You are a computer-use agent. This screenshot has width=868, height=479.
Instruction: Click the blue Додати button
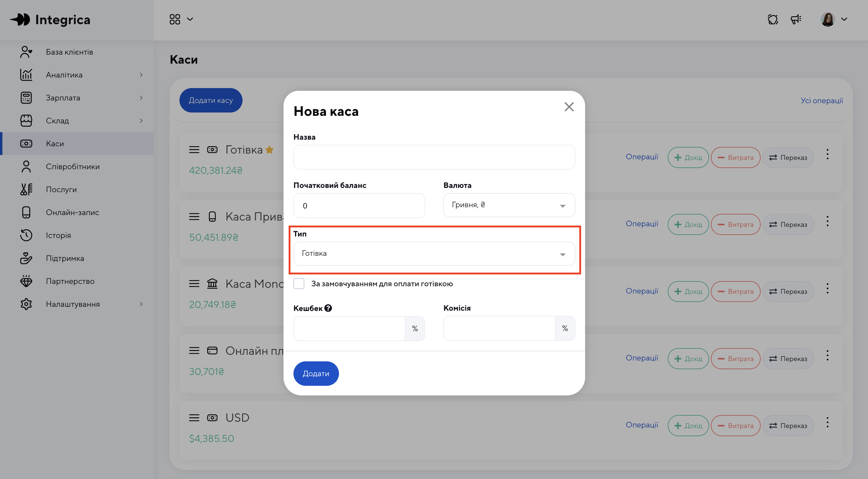pyautogui.click(x=316, y=373)
